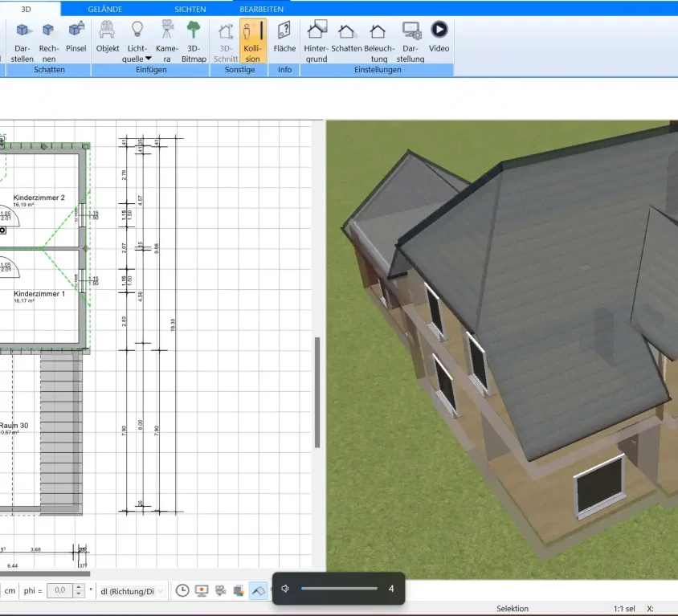Click the 8.00 dimension value
The image size is (678, 616).
[x=140, y=424]
